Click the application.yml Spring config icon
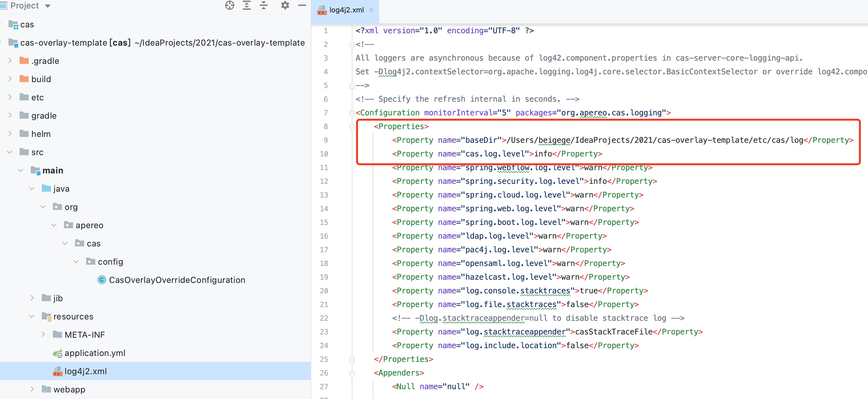The width and height of the screenshot is (868, 399). pyautogui.click(x=58, y=353)
